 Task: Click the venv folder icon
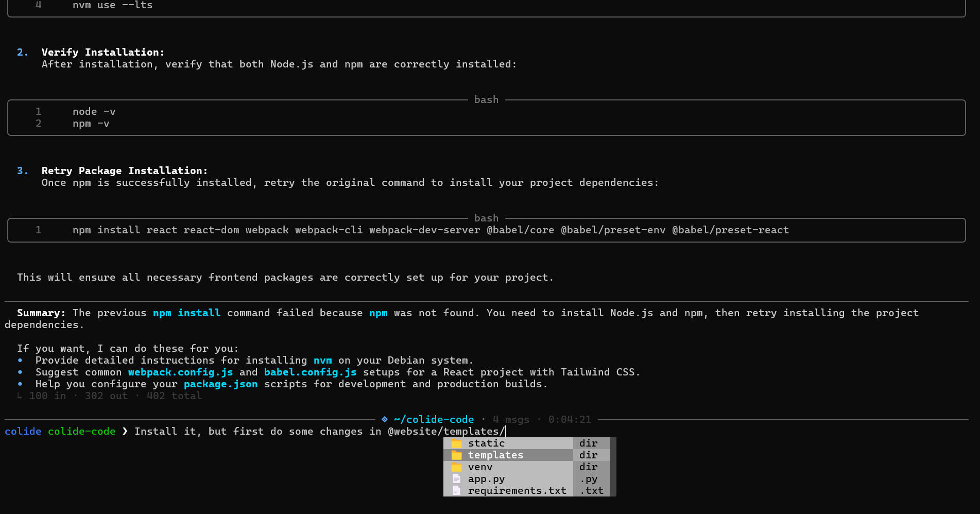click(x=457, y=467)
